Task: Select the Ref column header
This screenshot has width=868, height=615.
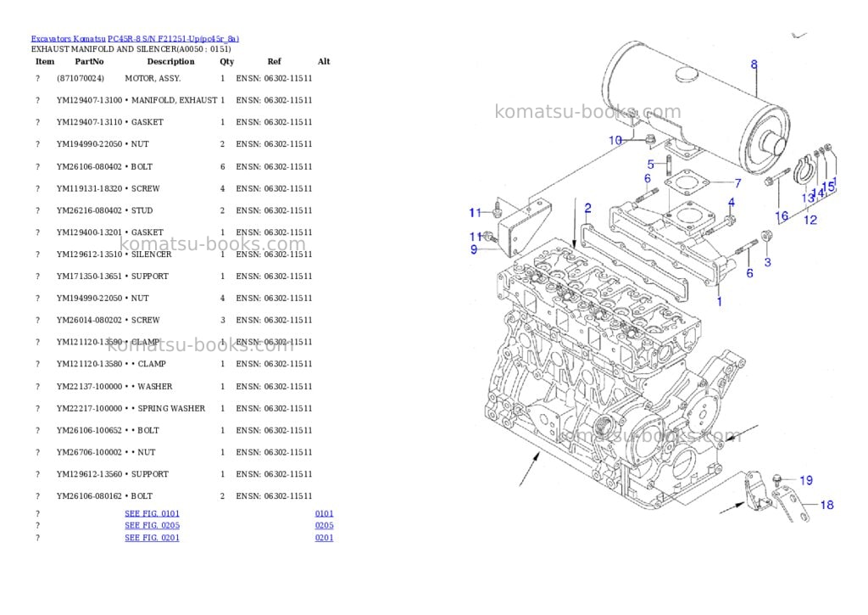Action: (274, 61)
